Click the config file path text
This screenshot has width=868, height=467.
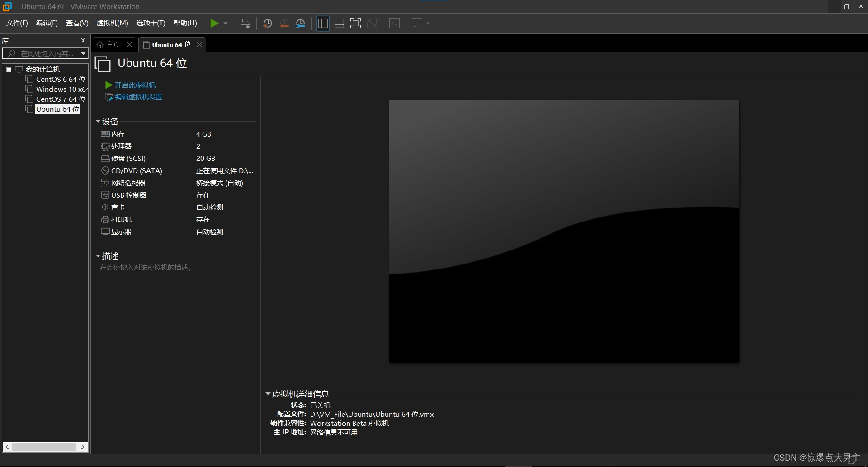(372, 414)
